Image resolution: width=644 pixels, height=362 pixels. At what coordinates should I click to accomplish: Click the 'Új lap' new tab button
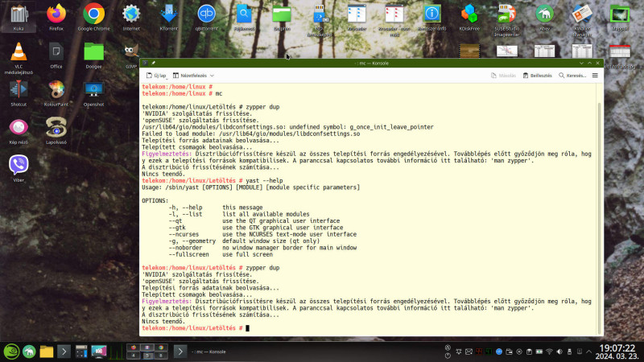pos(156,76)
